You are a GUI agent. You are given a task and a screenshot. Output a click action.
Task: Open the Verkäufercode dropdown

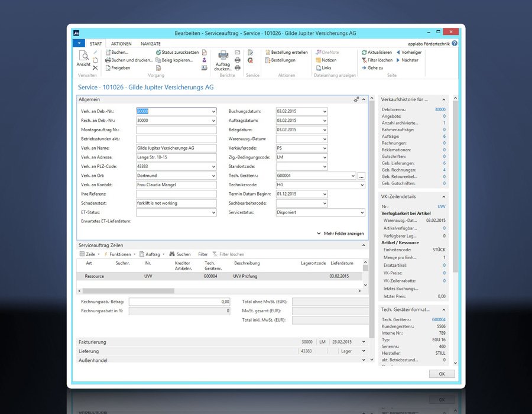click(325, 148)
